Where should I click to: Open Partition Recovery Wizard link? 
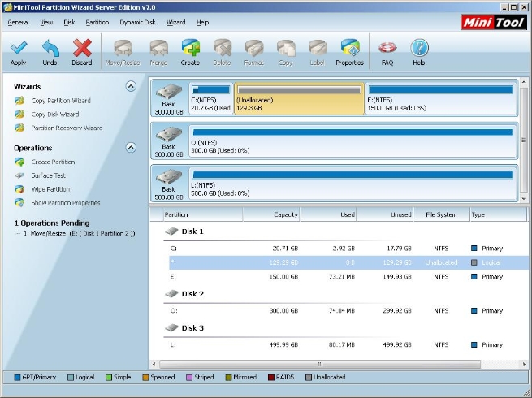67,128
